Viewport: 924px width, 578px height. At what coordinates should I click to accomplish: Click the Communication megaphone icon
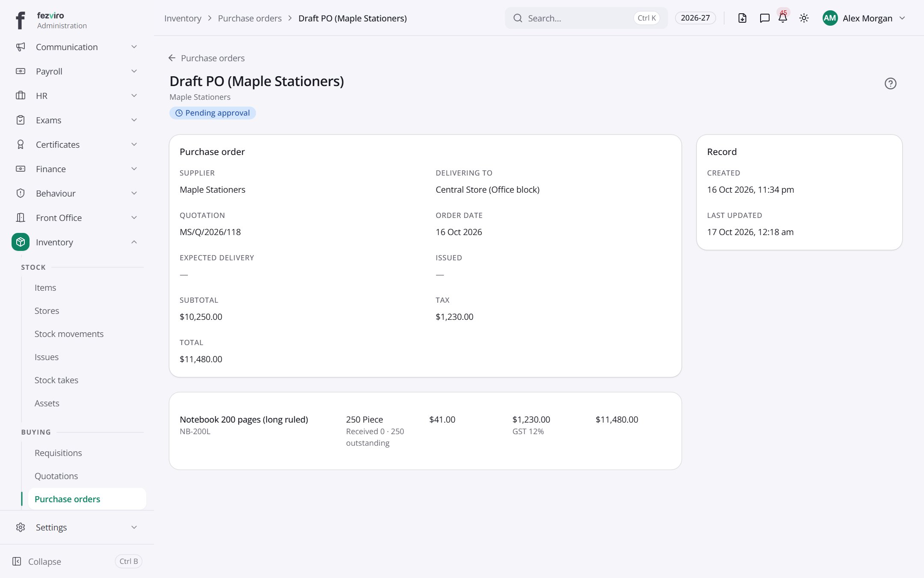tap(21, 47)
